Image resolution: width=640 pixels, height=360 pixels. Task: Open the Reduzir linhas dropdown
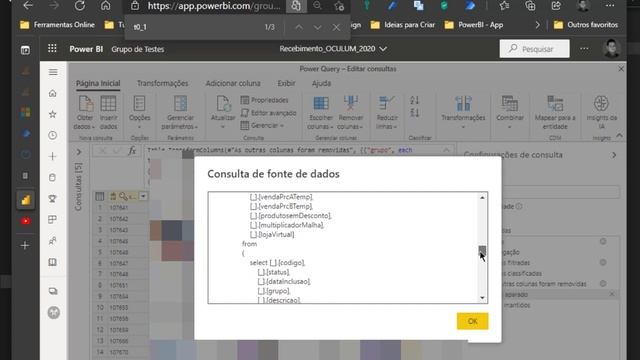(387, 113)
